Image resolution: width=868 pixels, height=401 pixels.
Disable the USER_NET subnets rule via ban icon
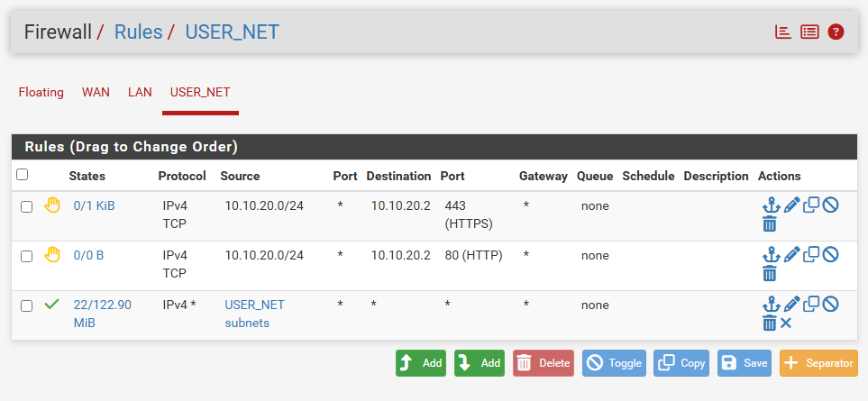click(x=830, y=304)
